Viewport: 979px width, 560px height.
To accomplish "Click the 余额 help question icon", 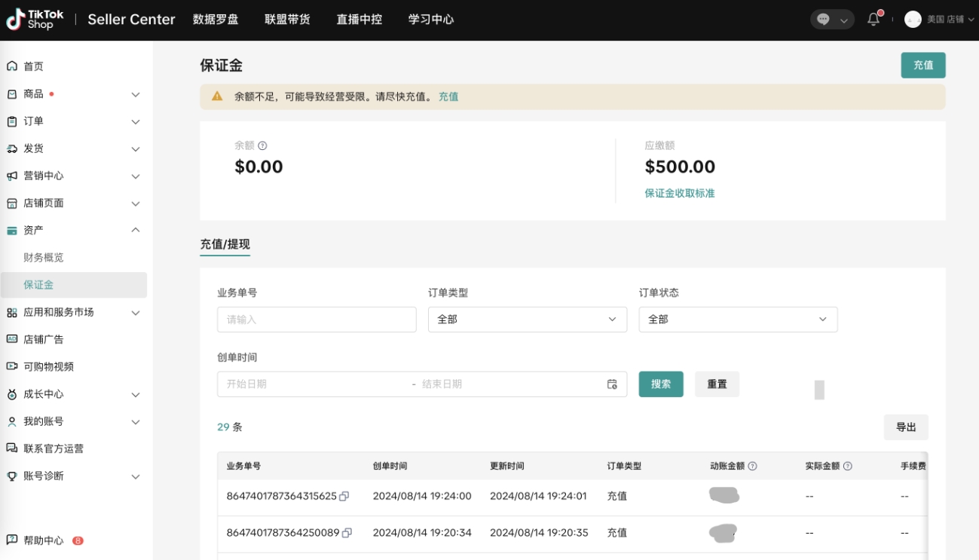I will [263, 145].
